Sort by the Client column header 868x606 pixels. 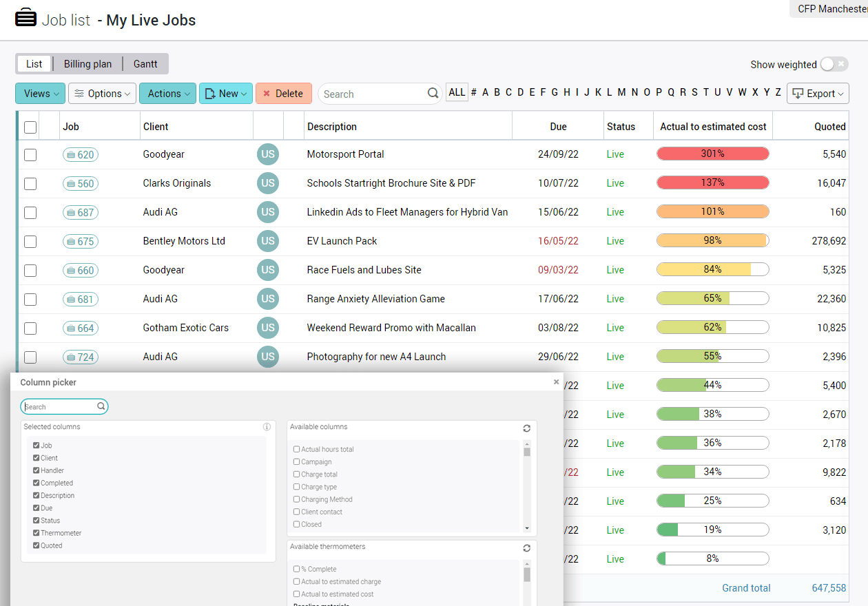(156, 127)
